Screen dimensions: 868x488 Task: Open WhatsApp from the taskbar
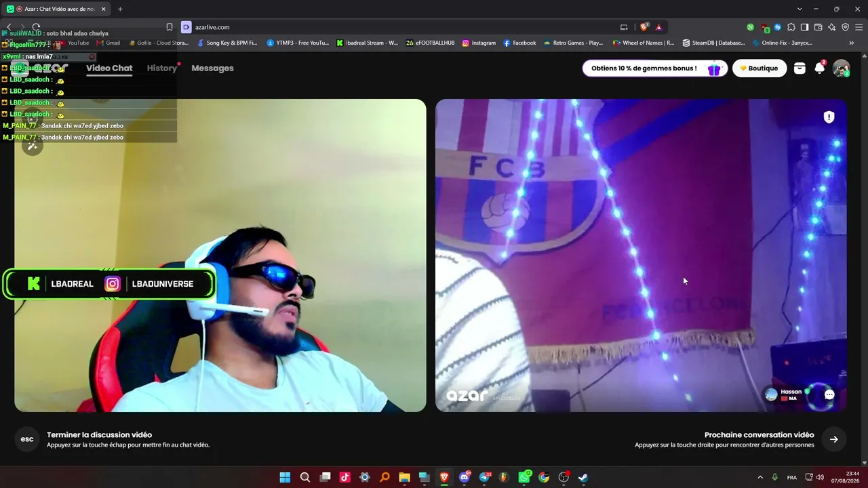pos(524,477)
